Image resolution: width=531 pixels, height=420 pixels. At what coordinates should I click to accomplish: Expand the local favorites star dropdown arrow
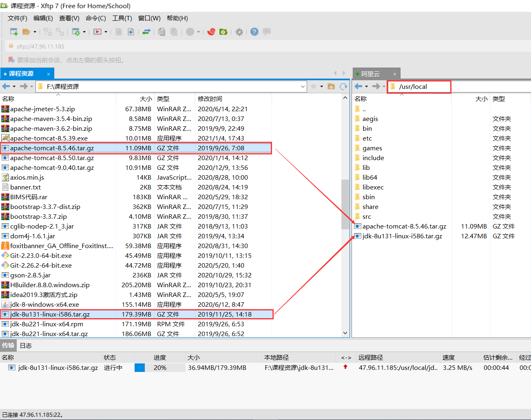(321, 86)
